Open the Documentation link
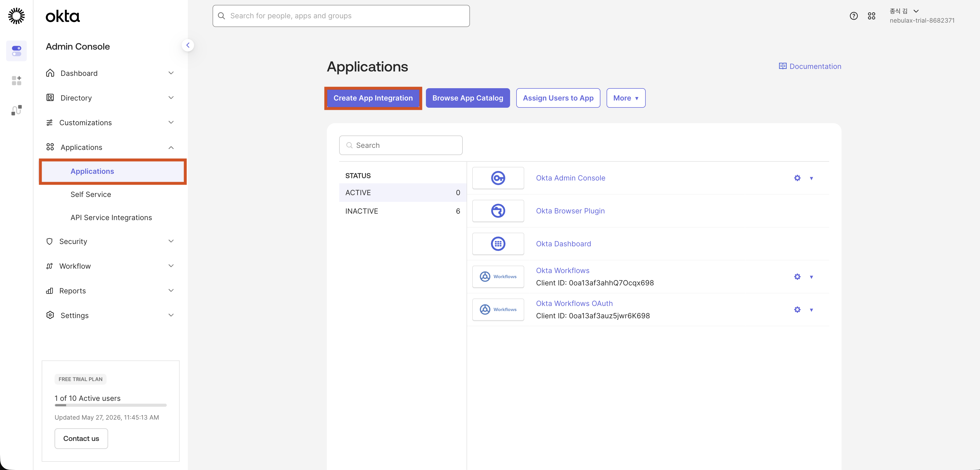 pyautogui.click(x=810, y=66)
